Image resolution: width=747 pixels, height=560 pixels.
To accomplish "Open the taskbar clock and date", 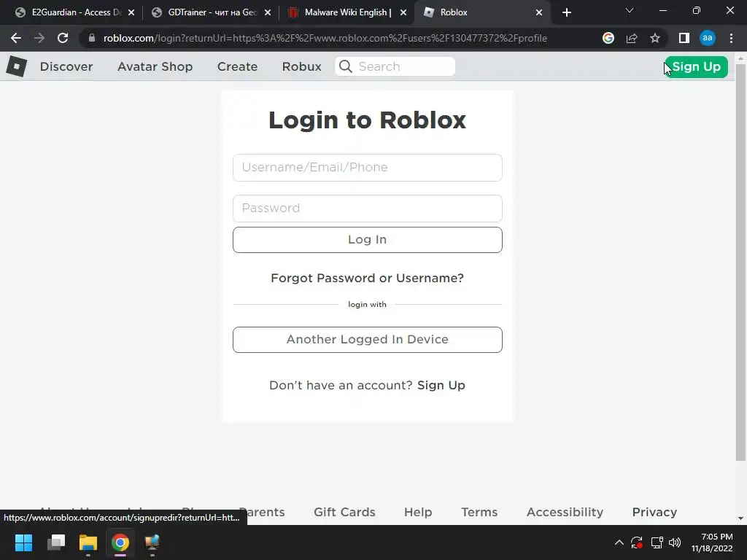I will point(712,542).
